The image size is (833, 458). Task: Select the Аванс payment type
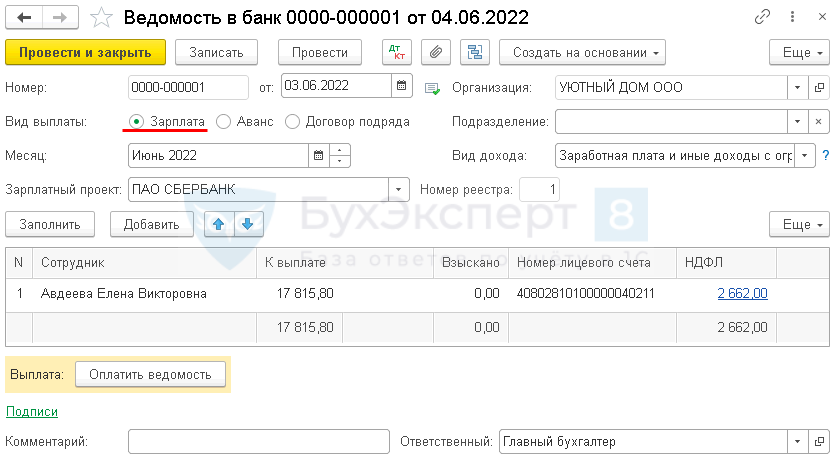[x=223, y=121]
